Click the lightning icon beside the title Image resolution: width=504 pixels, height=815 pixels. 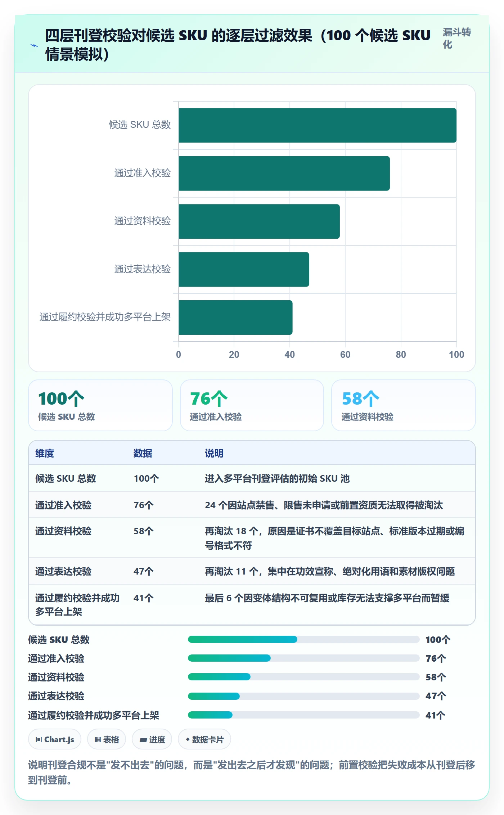pos(34,46)
